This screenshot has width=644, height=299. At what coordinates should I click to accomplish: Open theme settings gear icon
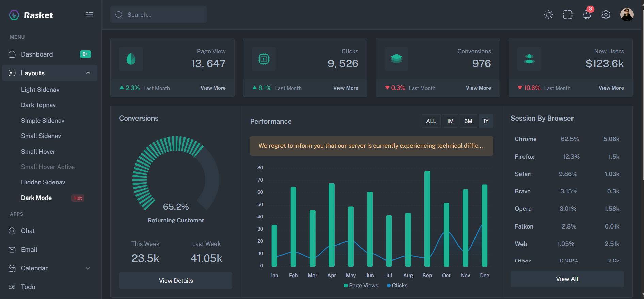pos(606,15)
